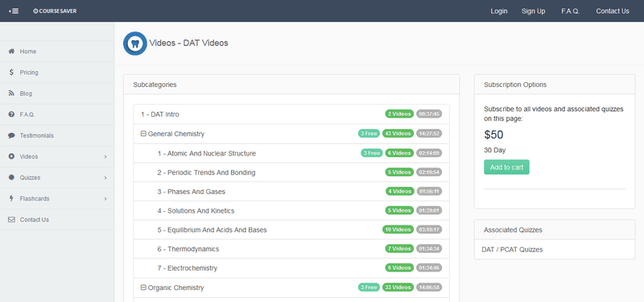Click the 10 Videos badge on Equilibrium row

coord(398,230)
